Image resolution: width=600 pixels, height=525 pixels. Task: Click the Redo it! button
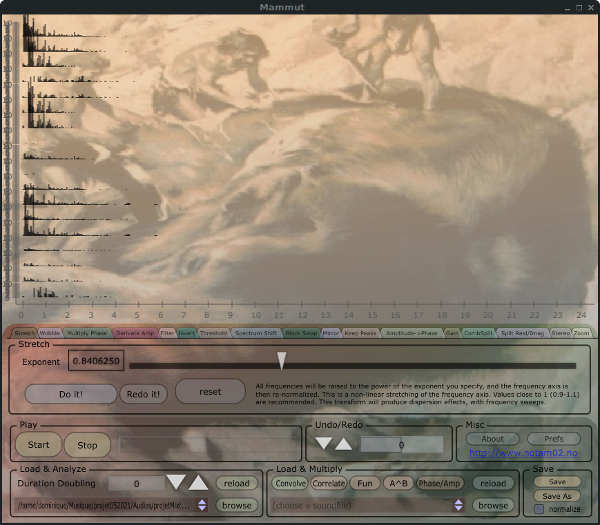pyautogui.click(x=143, y=394)
